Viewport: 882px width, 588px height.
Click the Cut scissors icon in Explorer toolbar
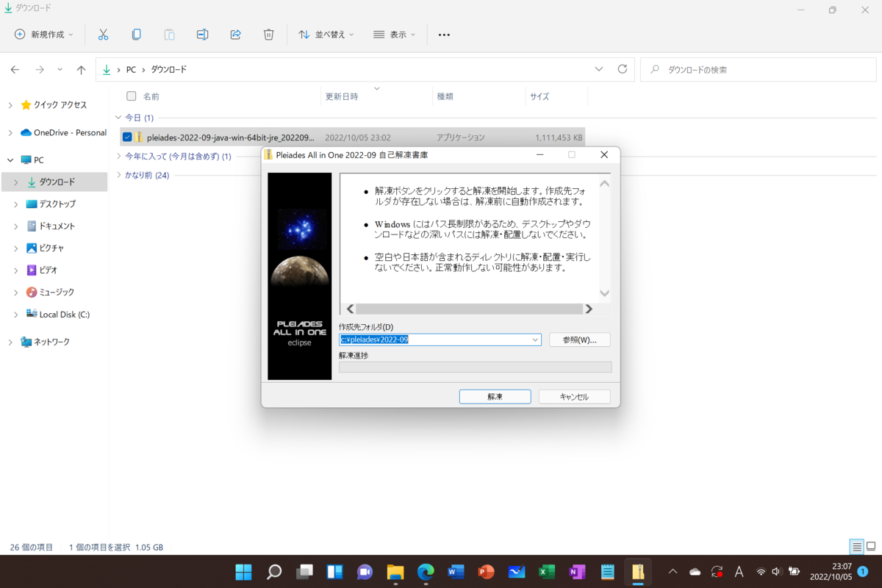pyautogui.click(x=103, y=35)
